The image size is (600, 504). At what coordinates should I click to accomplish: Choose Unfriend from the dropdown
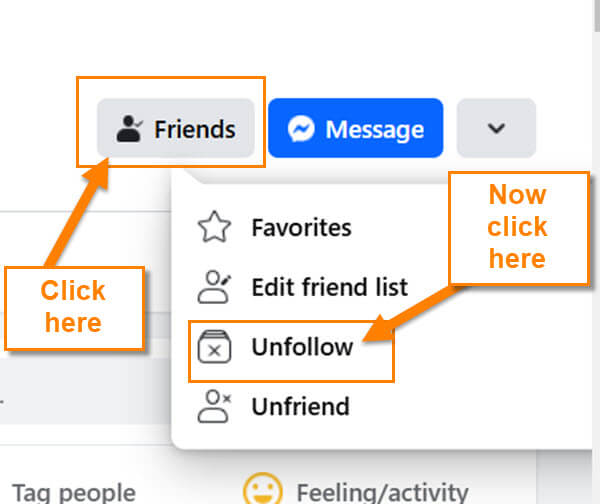point(300,406)
